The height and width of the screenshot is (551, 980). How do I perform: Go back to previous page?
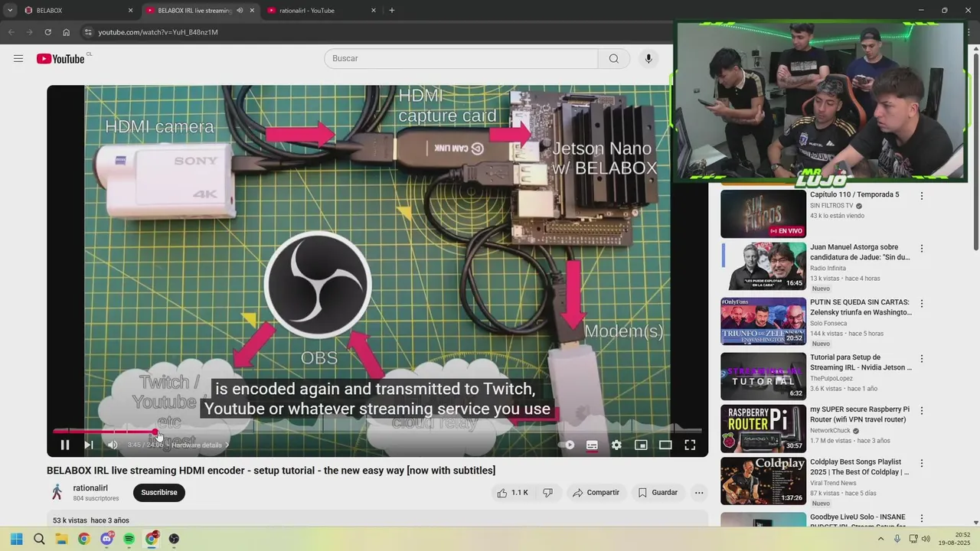[11, 32]
